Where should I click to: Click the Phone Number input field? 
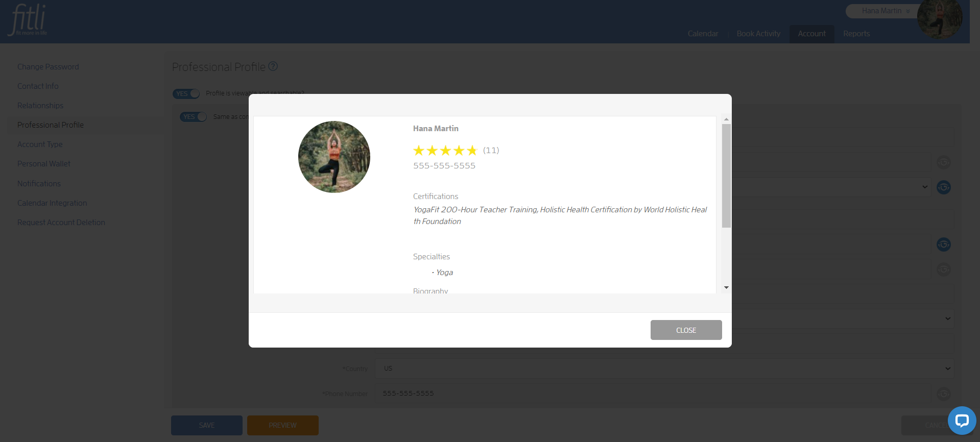[x=653, y=394]
